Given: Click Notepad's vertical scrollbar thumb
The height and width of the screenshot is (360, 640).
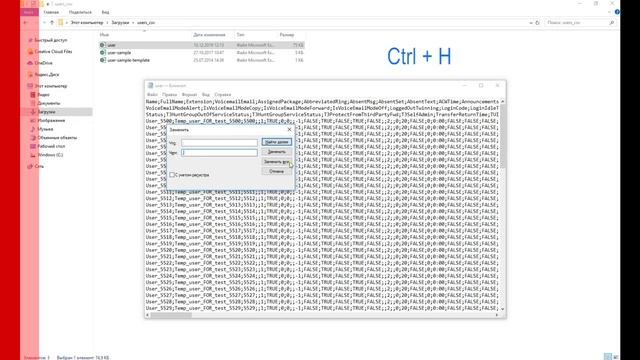Looking at the screenshot, I should (x=502, y=136).
